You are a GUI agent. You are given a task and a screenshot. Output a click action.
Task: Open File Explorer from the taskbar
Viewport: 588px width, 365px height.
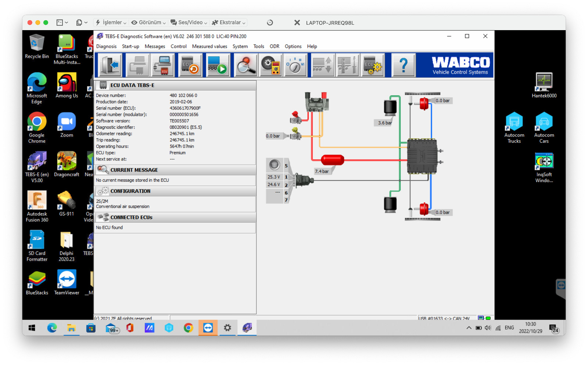tap(71, 328)
